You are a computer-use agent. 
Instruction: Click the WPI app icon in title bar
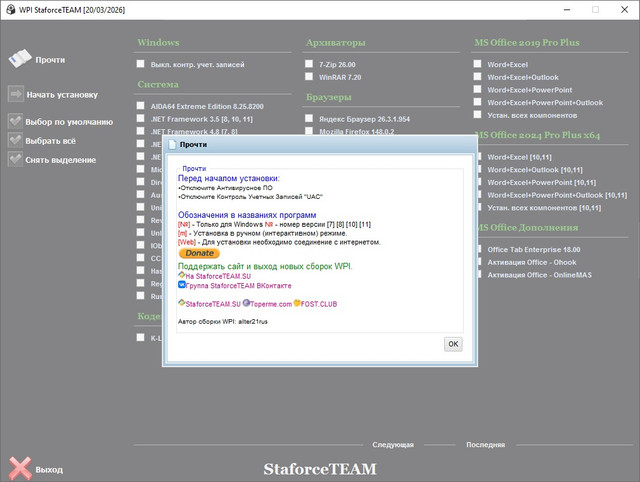[x=11, y=9]
